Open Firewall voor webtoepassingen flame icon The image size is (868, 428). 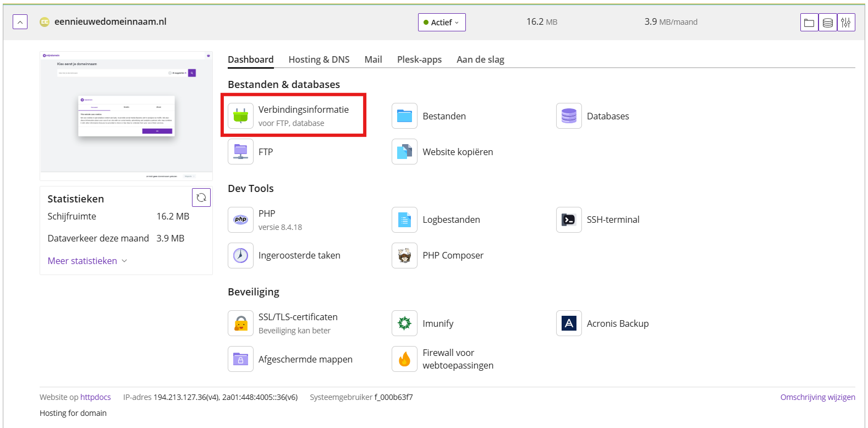pos(404,359)
